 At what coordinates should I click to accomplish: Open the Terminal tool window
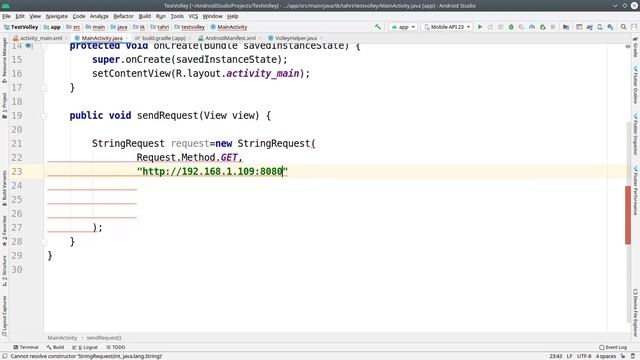pyautogui.click(x=26, y=347)
